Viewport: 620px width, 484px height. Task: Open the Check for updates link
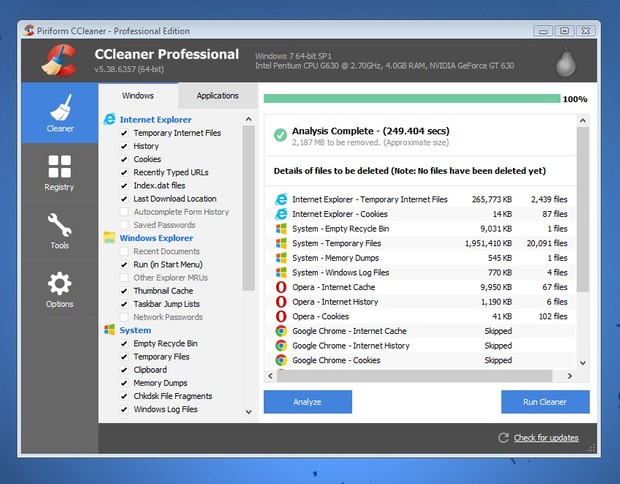click(546, 438)
